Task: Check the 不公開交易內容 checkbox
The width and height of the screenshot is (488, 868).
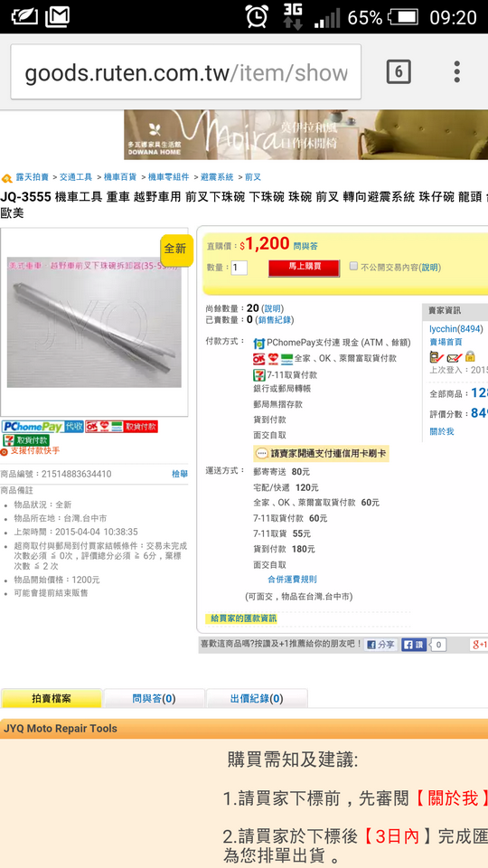Action: [x=353, y=266]
